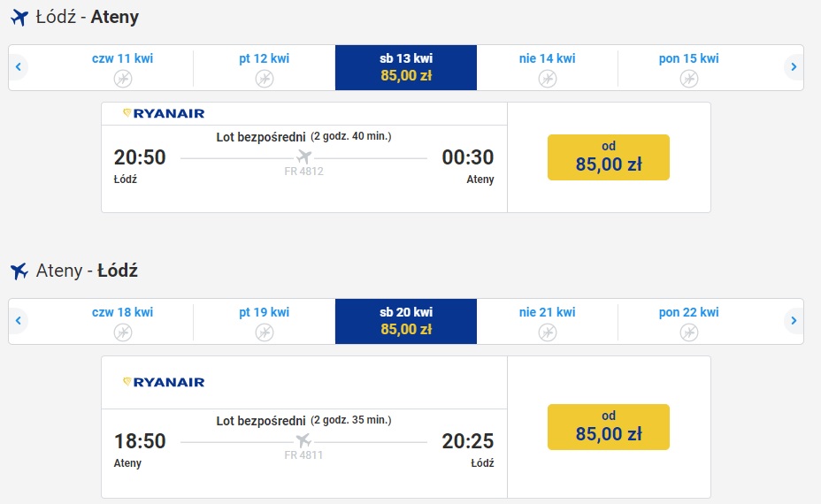Click Ryanair logo on the Łódź to Ateny flight
This screenshot has width=821, height=504.
point(164,113)
